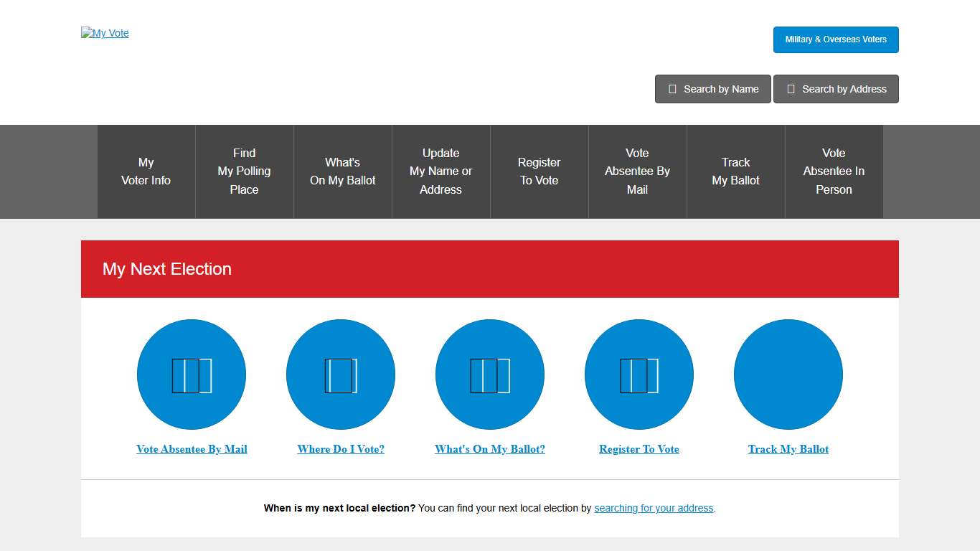Click the My Vote logo image

click(105, 33)
